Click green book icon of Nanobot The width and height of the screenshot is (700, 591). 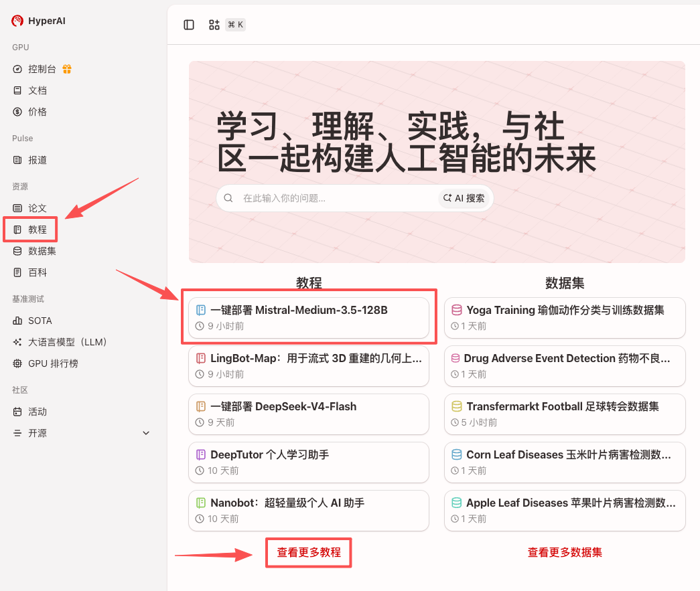click(x=201, y=503)
